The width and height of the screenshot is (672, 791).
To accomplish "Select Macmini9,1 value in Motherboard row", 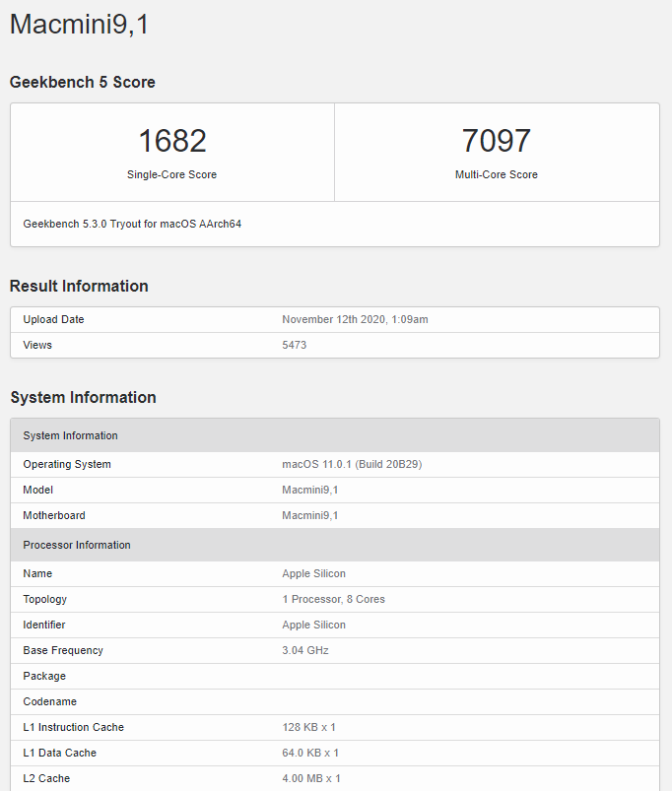I will tap(310, 515).
